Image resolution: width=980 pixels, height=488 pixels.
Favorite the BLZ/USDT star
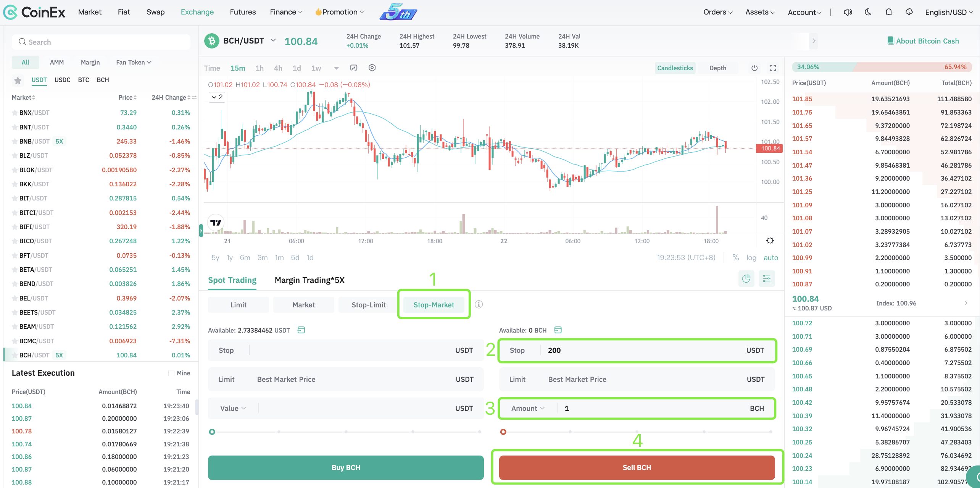15,155
